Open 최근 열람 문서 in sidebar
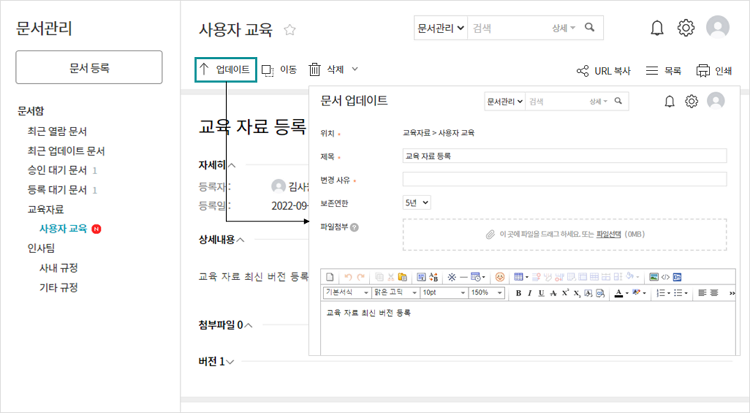750x413 pixels. (x=57, y=131)
